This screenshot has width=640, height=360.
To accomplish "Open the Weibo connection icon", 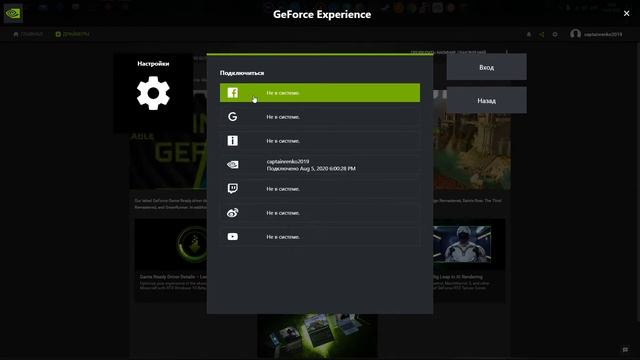I will point(233,213).
